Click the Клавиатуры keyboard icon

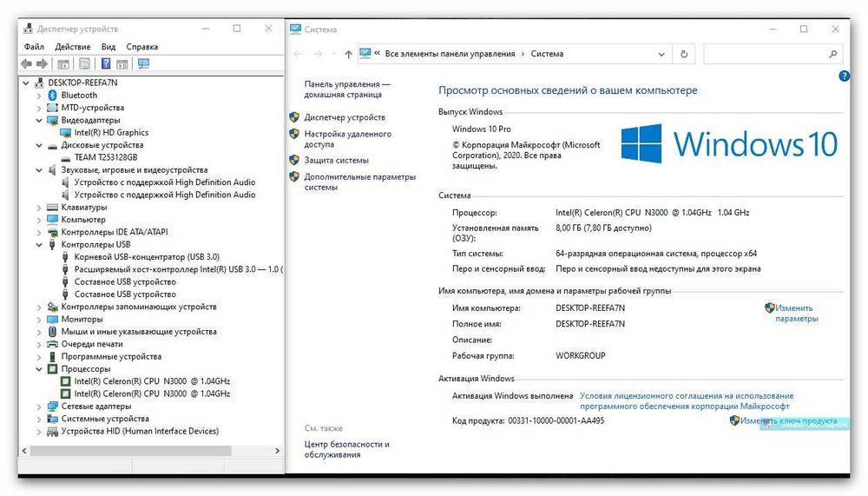point(53,208)
